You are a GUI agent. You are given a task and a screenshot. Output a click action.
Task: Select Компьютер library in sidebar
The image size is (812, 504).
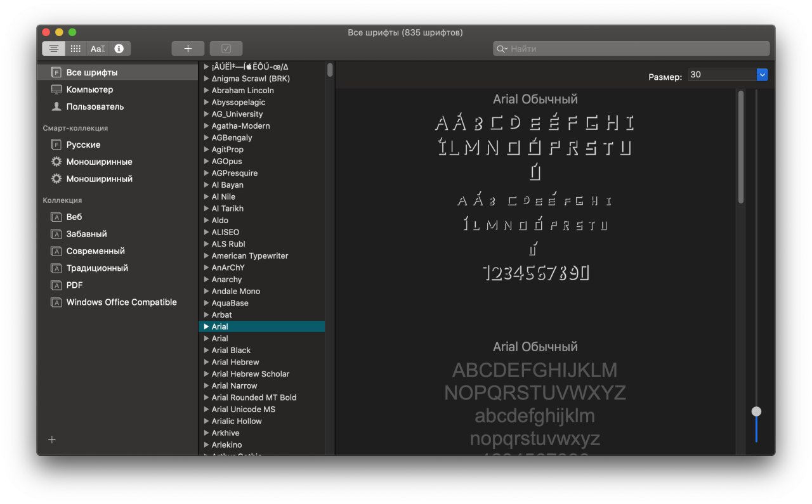117,89
